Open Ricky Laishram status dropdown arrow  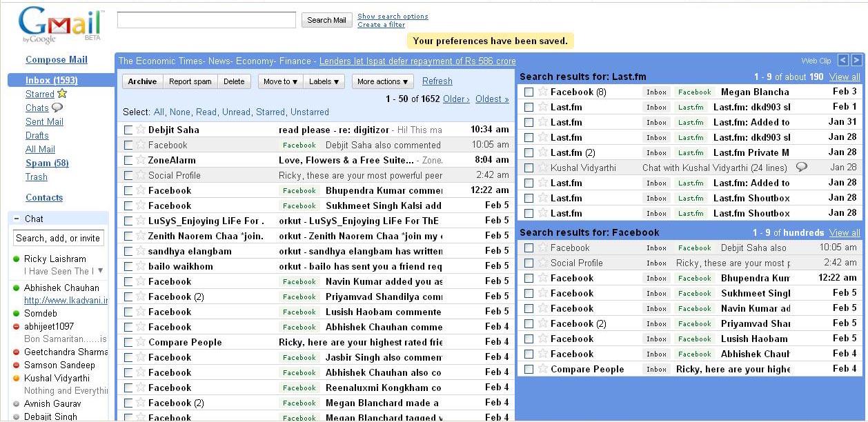pos(101,271)
